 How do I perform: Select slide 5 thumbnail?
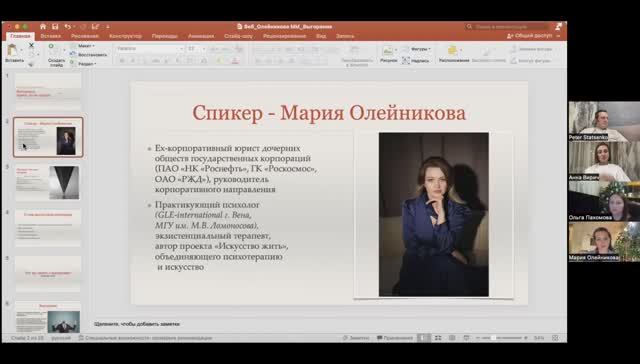[x=48, y=273]
